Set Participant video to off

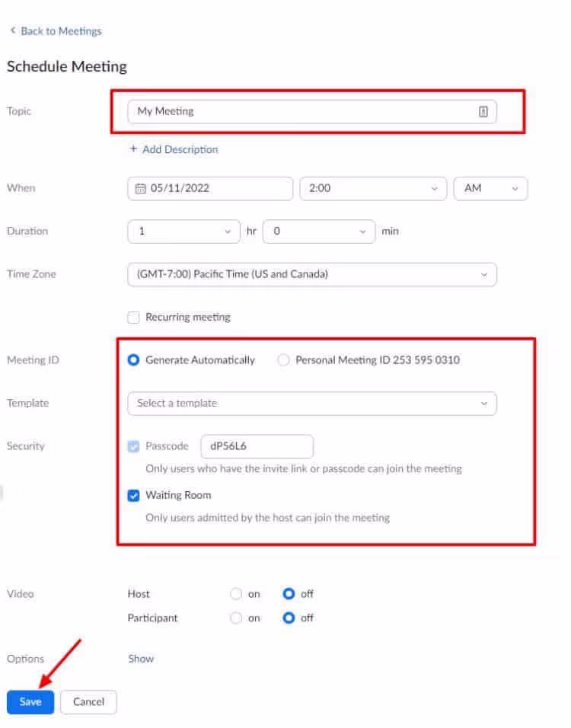289,618
